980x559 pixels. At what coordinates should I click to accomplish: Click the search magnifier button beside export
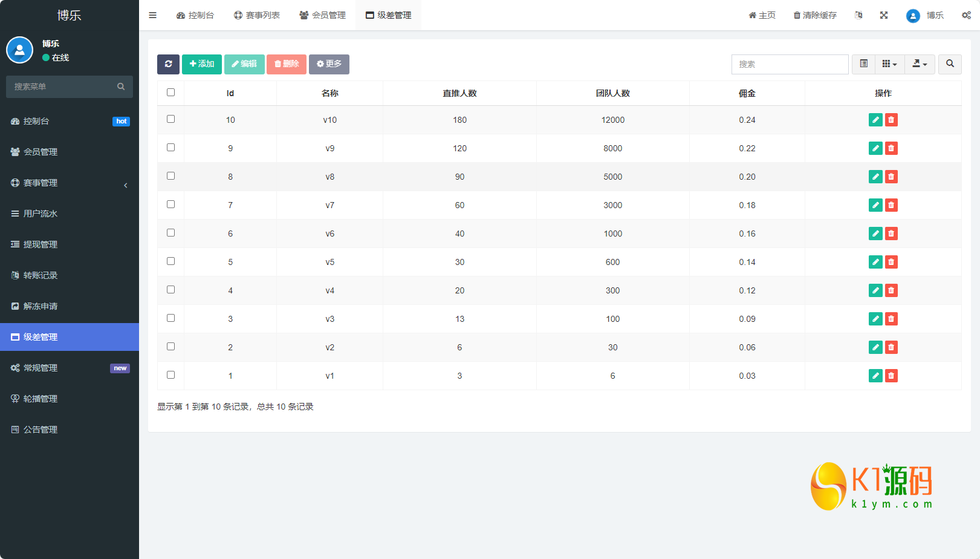coord(950,64)
